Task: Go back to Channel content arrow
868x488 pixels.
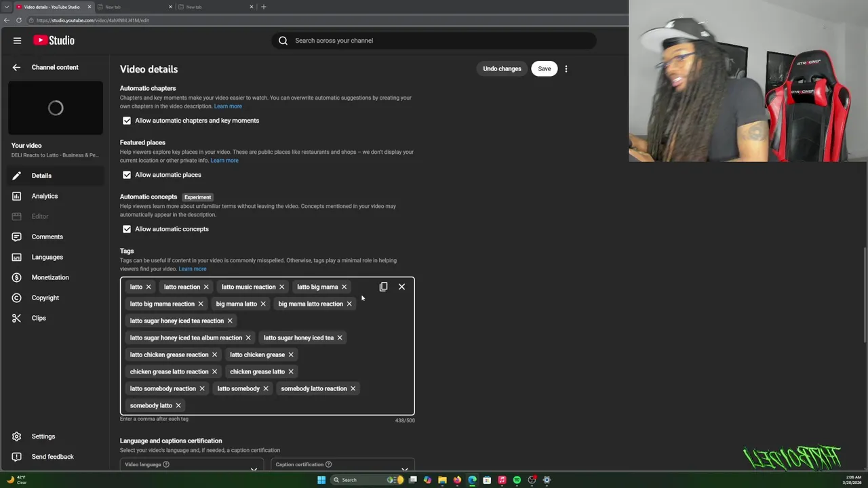Action: coord(16,67)
